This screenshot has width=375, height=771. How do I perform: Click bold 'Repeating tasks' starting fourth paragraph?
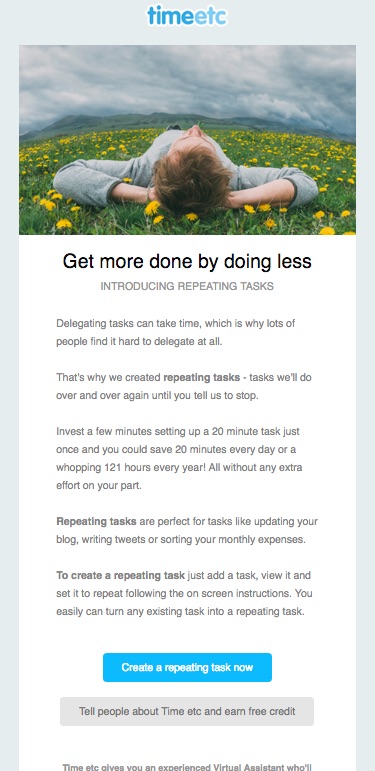point(88,521)
